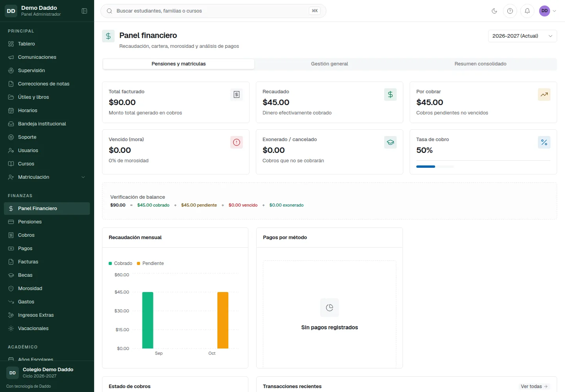
Task: Click the Panel financiero header dollar icon
Action: pyautogui.click(x=108, y=36)
